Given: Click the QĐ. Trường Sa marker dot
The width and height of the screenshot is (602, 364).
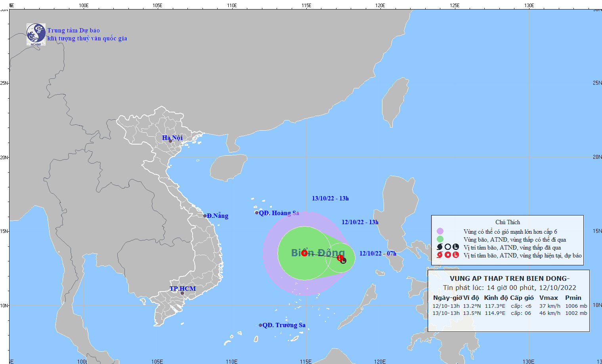Looking at the screenshot, I should (x=260, y=325).
